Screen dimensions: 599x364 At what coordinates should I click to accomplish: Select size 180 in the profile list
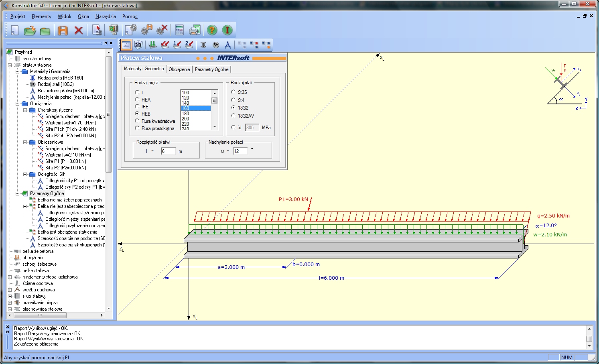(196, 114)
